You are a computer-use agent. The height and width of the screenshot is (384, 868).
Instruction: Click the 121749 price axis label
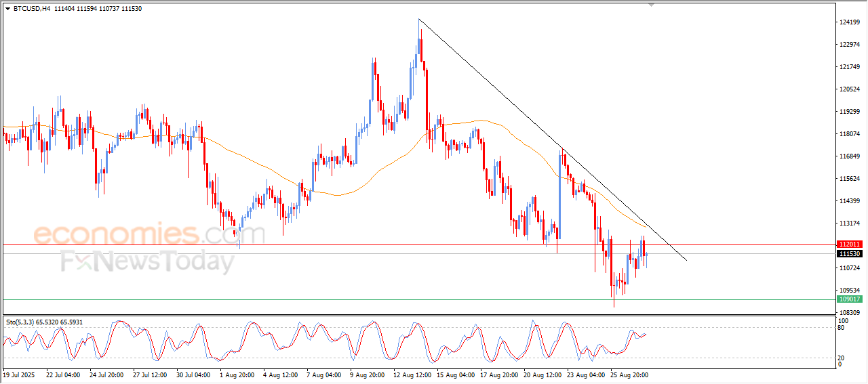click(x=850, y=67)
